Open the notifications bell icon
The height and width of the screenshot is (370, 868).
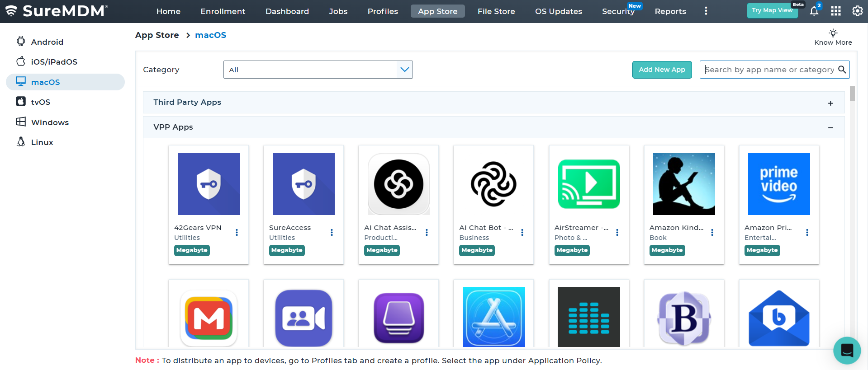(814, 11)
